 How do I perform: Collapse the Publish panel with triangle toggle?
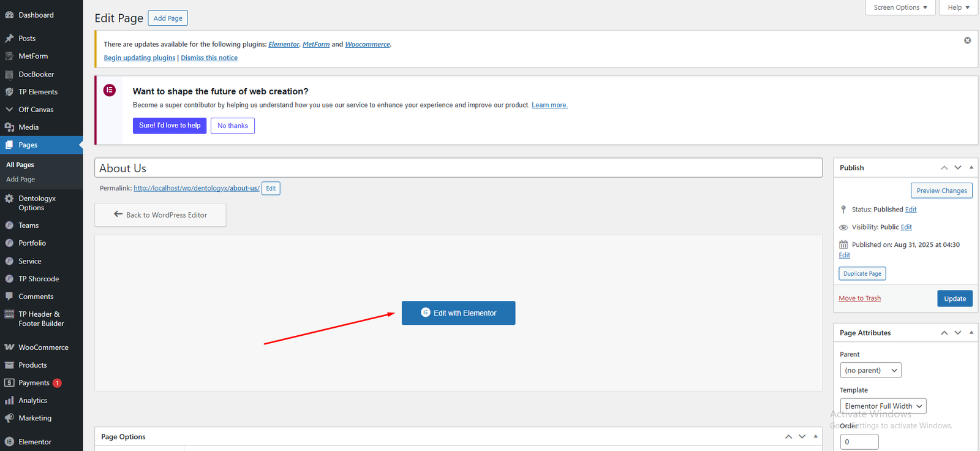pyautogui.click(x=971, y=167)
